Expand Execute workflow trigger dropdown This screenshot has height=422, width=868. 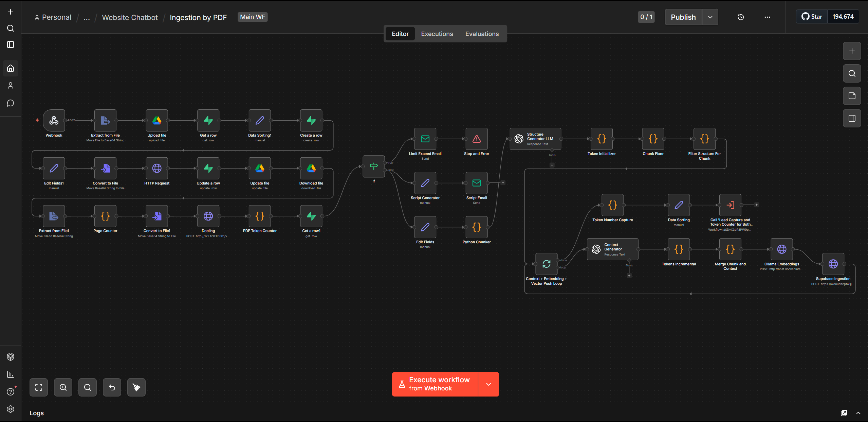click(x=488, y=384)
